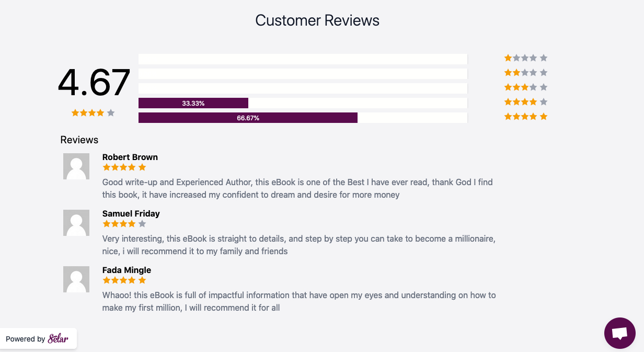This screenshot has height=352, width=644.
Task: Click Fada Mingle's five-star rating
Action: (124, 280)
